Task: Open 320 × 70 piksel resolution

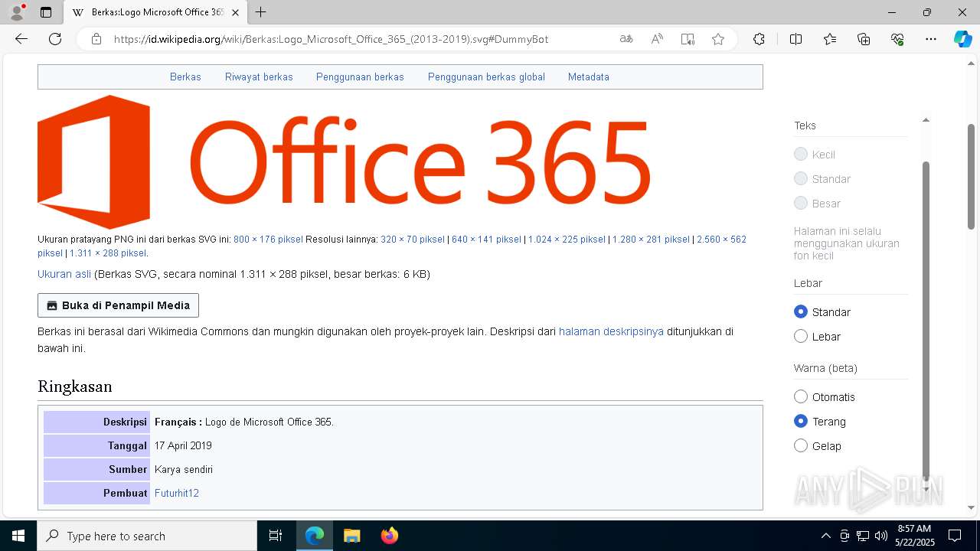Action: point(413,240)
